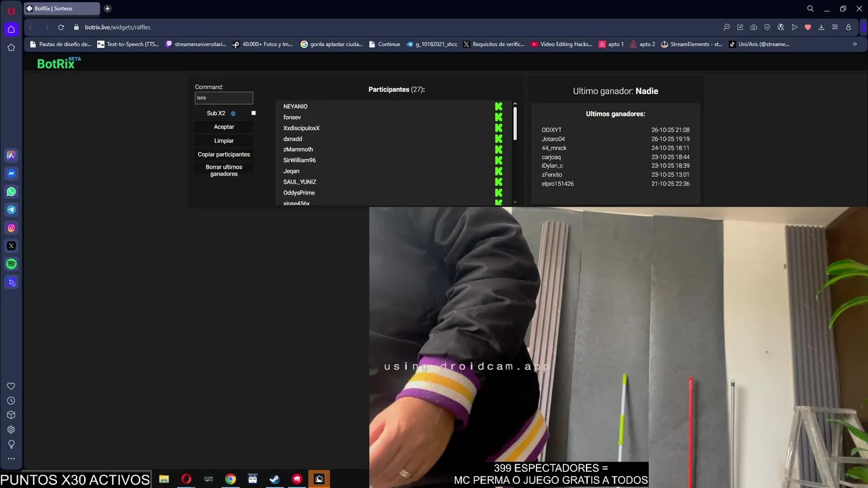Open Steam in taskbar
Screen dimensions: 868x488
275,479
